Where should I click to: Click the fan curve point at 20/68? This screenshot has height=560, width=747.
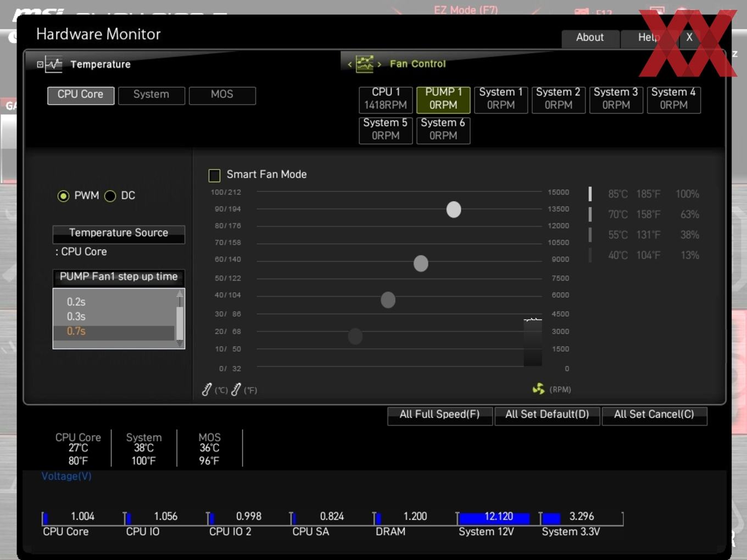[x=355, y=336]
